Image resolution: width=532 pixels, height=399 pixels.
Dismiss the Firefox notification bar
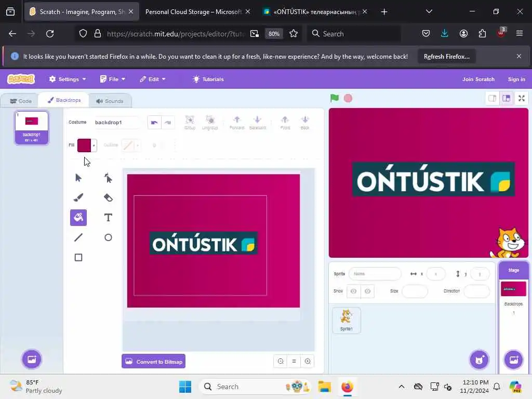click(x=519, y=56)
